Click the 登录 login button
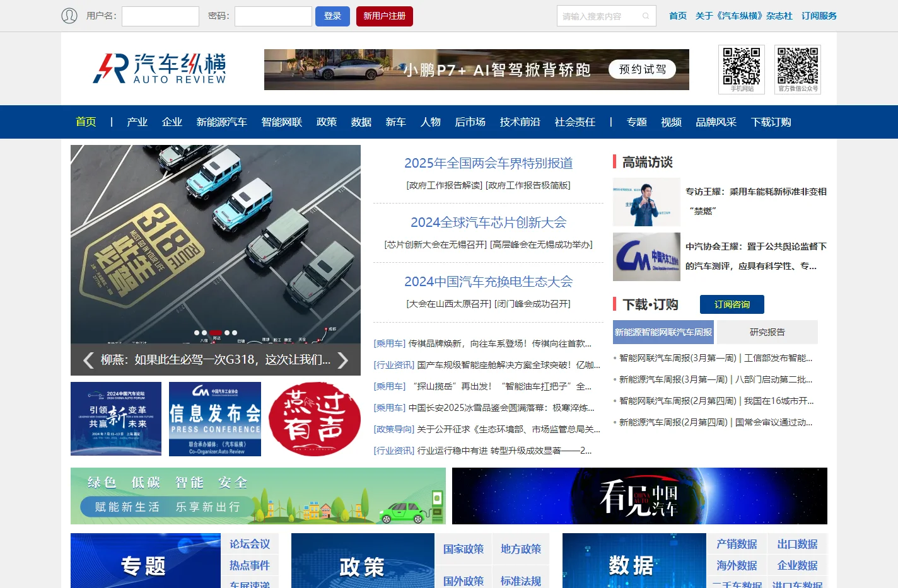 pyautogui.click(x=332, y=16)
